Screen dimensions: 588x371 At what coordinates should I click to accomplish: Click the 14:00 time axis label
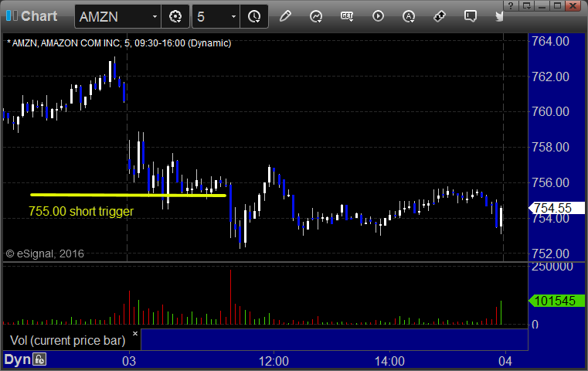(389, 361)
